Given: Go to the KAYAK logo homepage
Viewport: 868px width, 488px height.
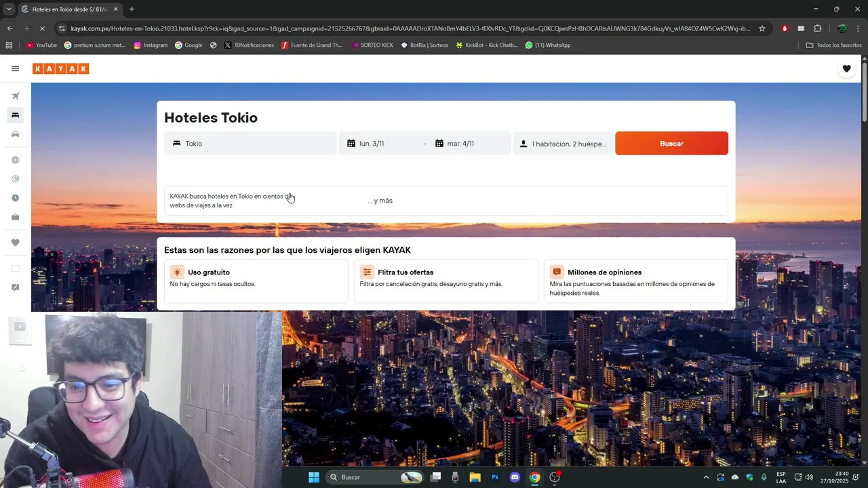Looking at the screenshot, I should 60,68.
